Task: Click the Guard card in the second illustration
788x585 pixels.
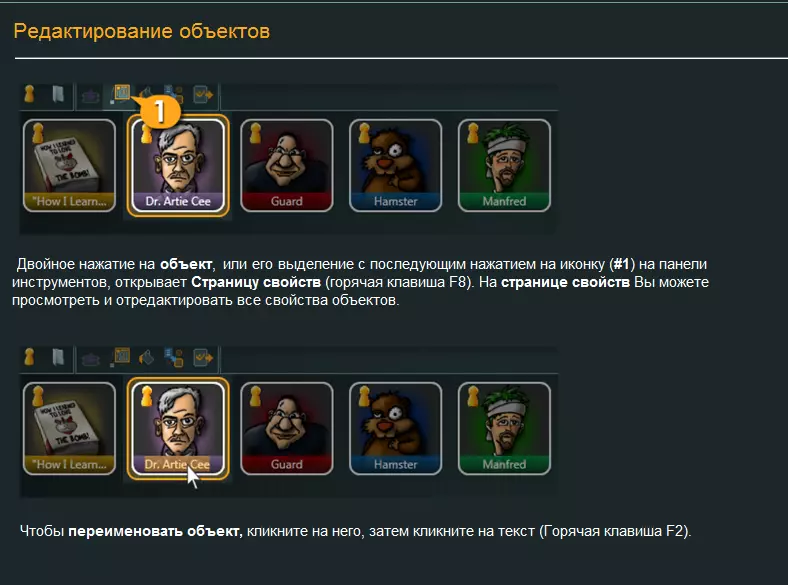Action: [286, 428]
